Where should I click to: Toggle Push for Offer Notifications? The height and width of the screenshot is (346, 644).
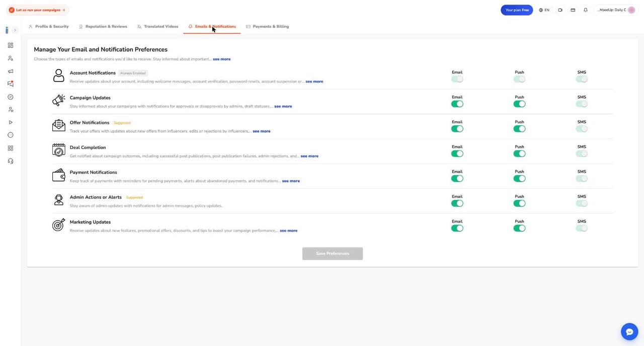click(519, 129)
